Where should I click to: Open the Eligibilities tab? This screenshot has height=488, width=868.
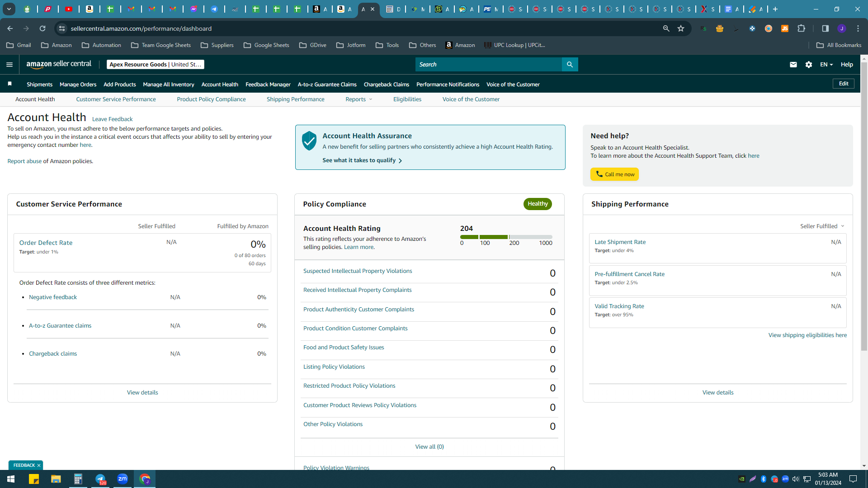(407, 99)
